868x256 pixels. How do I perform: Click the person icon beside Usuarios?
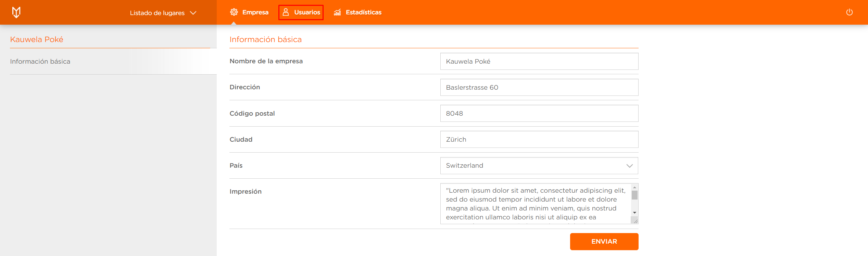pos(286,12)
